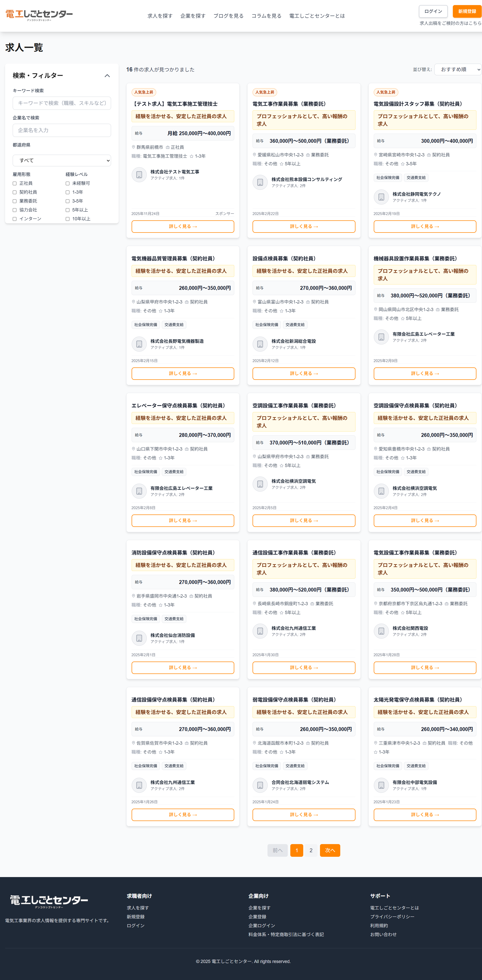Screen dimensions: 482x980
Task: Check the 正社員 employment type checkbox
Action: 14,183
